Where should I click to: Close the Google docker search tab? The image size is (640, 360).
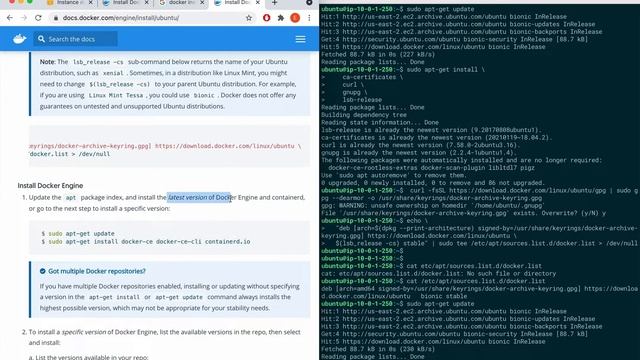pos(202,2)
